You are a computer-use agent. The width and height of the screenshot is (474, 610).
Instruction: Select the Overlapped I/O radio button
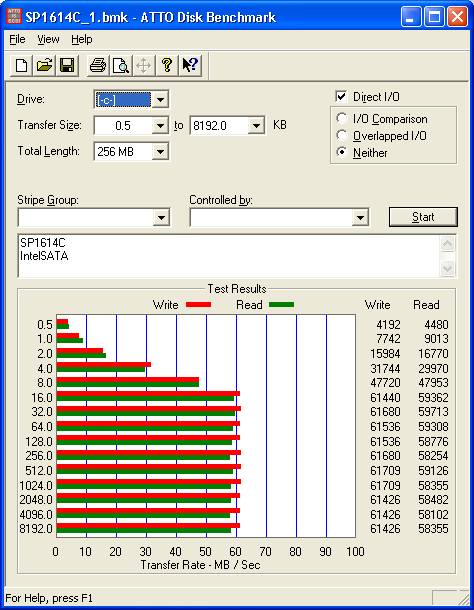342,135
